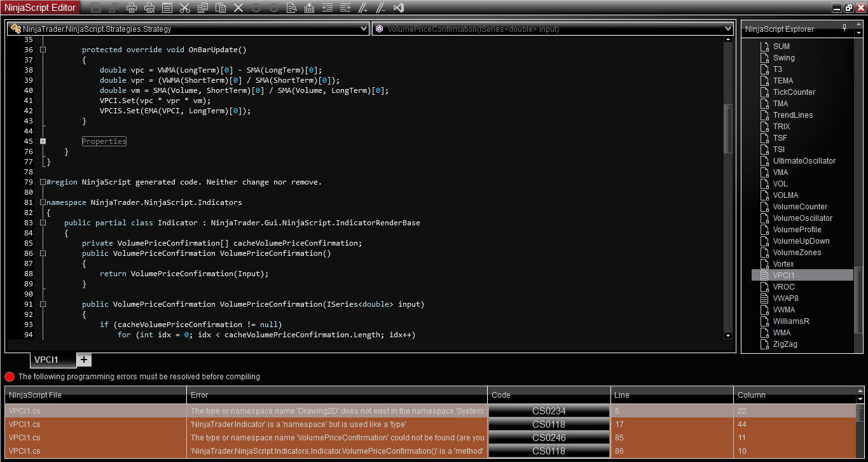Screen dimensions: 868x462
Task: Click the code editor vertical scrollbar
Action: pos(728,129)
